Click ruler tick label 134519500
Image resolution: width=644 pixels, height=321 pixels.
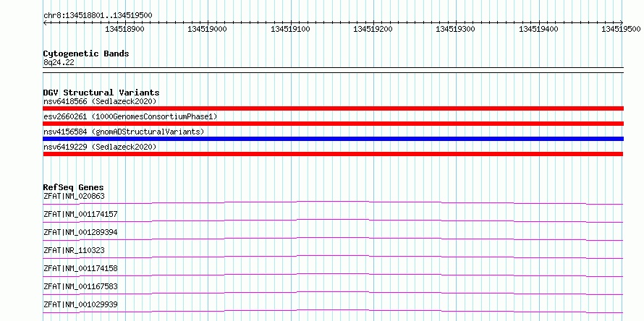point(621,29)
